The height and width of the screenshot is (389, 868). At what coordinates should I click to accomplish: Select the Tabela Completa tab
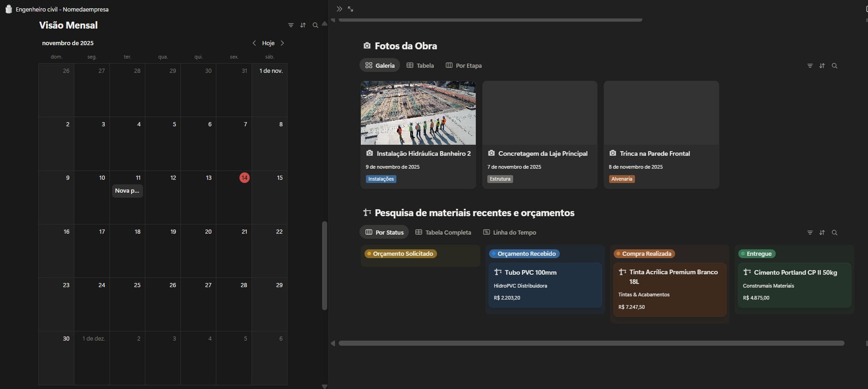[443, 233]
